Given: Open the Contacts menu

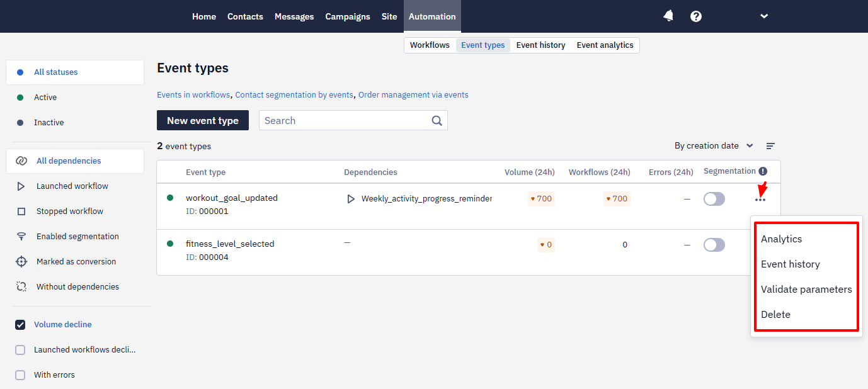Looking at the screenshot, I should point(245,16).
